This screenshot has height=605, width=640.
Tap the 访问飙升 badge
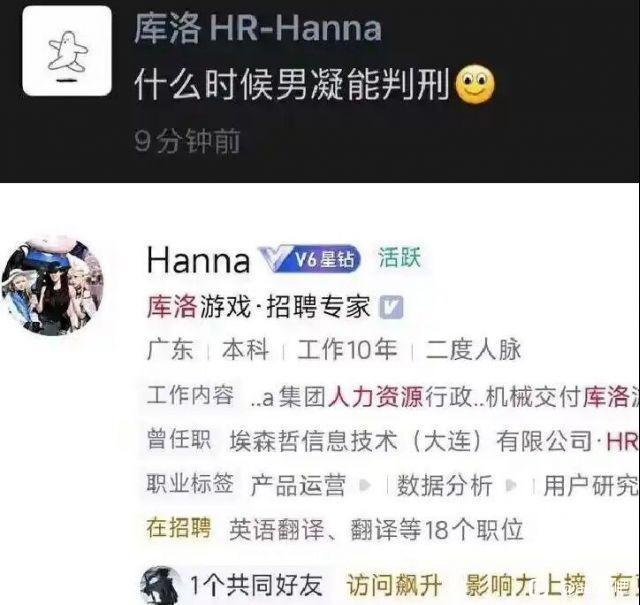394,585
